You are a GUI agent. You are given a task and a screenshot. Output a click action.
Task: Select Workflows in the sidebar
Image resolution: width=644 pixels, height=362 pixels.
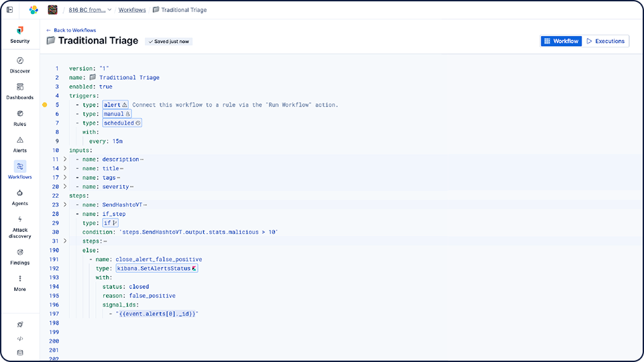(x=19, y=170)
